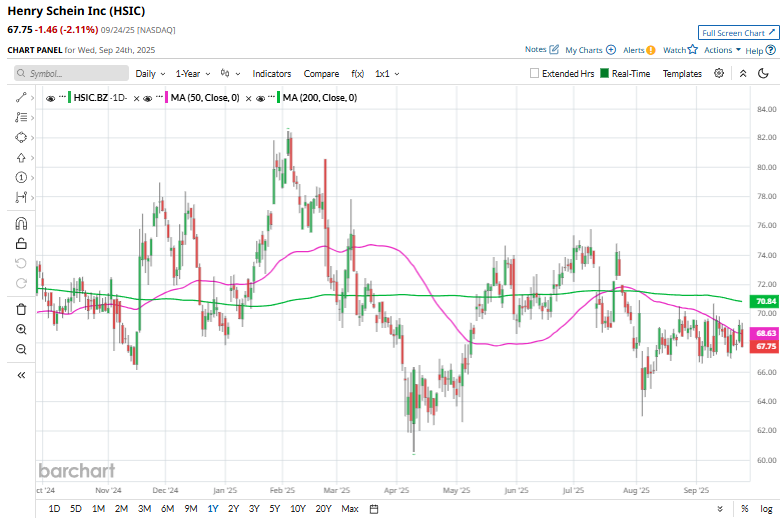Select the 6M time range tab
This screenshot has height=526, width=782.
click(x=167, y=509)
